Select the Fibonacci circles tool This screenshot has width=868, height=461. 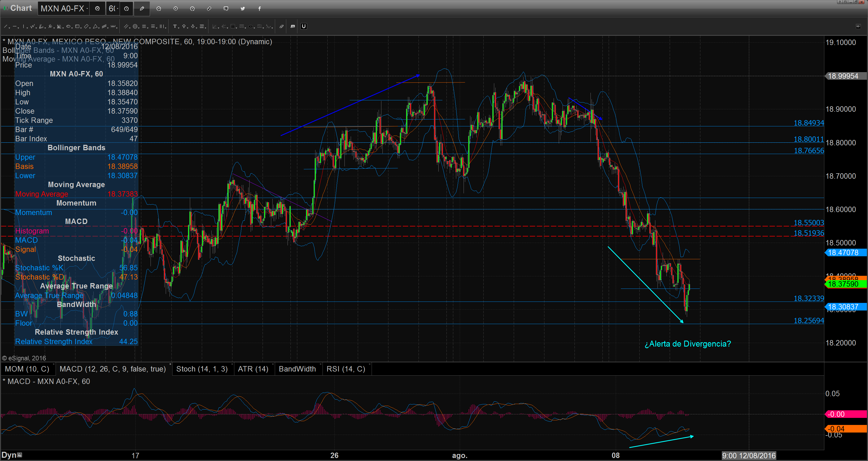[135, 26]
